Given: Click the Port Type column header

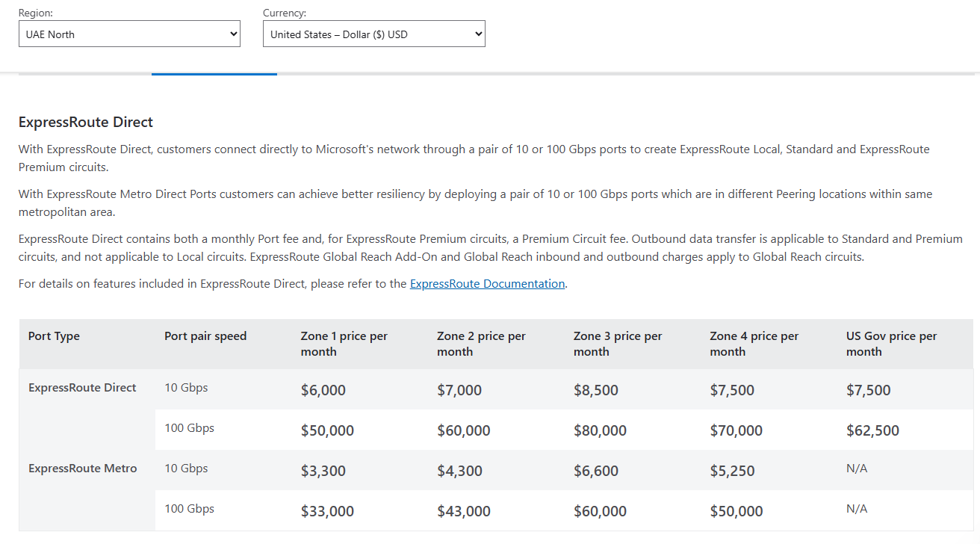Looking at the screenshot, I should (x=54, y=336).
